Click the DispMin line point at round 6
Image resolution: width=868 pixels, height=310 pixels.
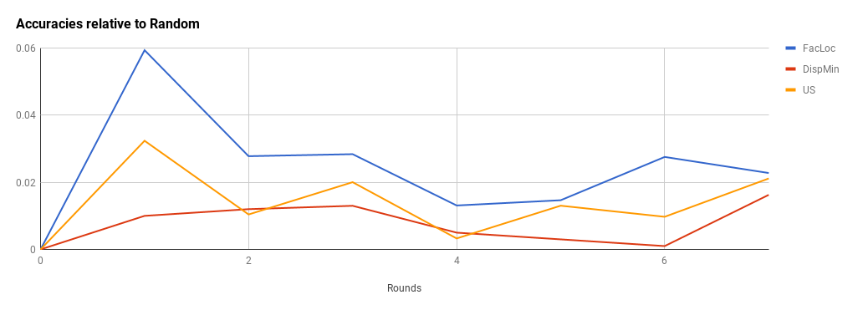click(x=664, y=246)
